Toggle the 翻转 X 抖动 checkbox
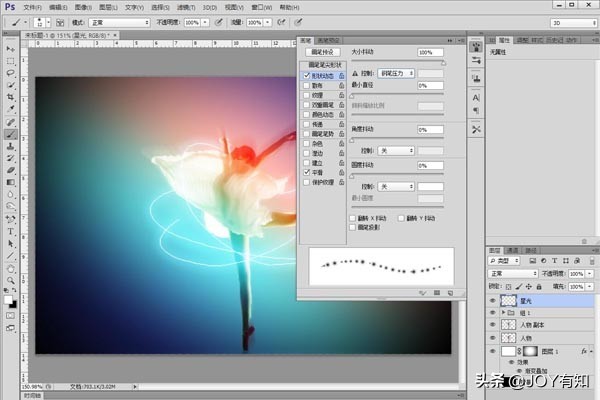This screenshot has height=400, width=600. pyautogui.click(x=352, y=217)
